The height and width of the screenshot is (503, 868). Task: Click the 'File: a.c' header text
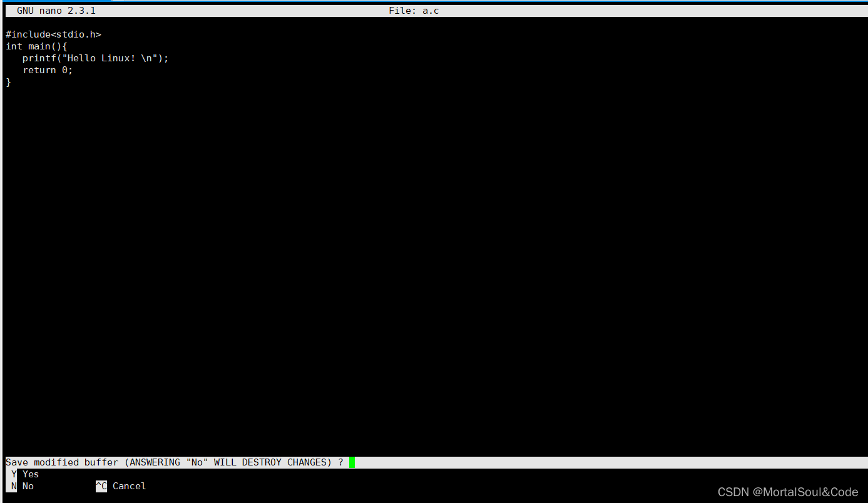click(x=414, y=11)
